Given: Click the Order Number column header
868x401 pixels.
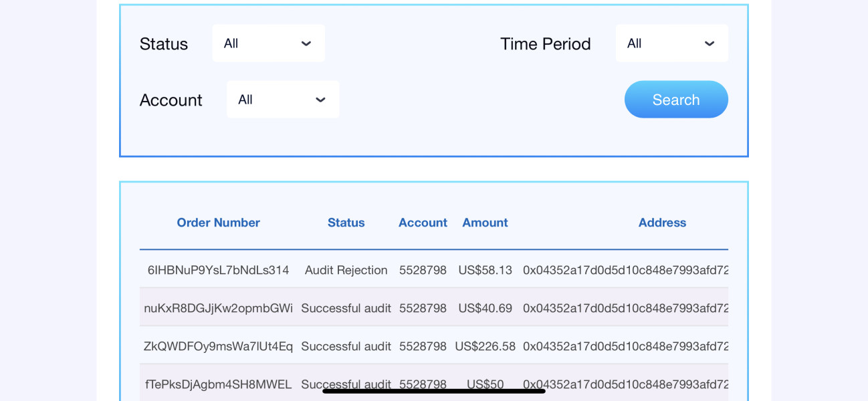Looking at the screenshot, I should coord(218,223).
